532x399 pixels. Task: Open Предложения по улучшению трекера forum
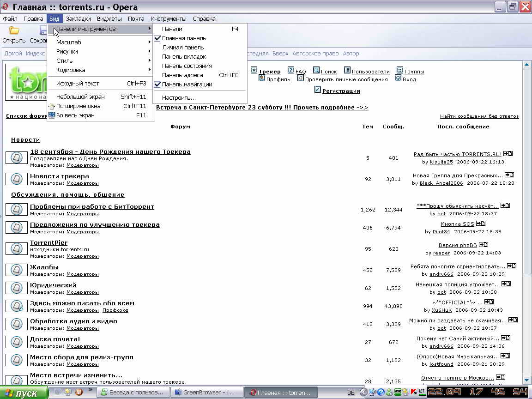pos(95,224)
